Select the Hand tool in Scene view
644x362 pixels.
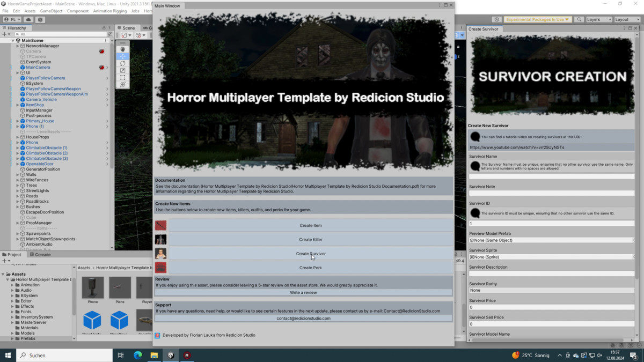[x=123, y=49]
